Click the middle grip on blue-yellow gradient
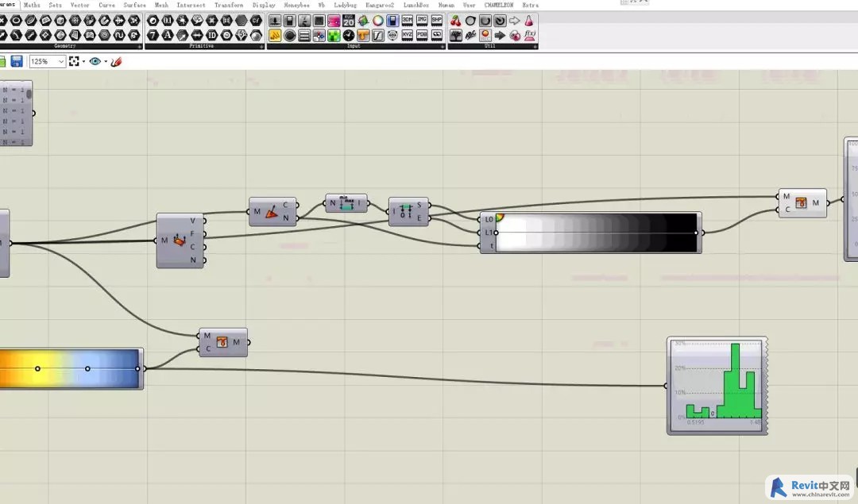858x504 pixels. [87, 368]
